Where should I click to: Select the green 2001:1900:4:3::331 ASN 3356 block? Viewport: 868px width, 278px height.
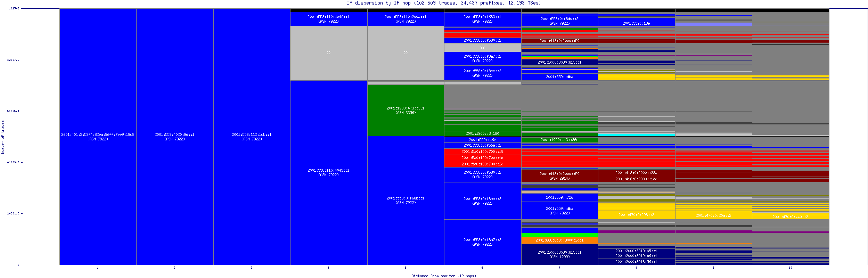[406, 110]
